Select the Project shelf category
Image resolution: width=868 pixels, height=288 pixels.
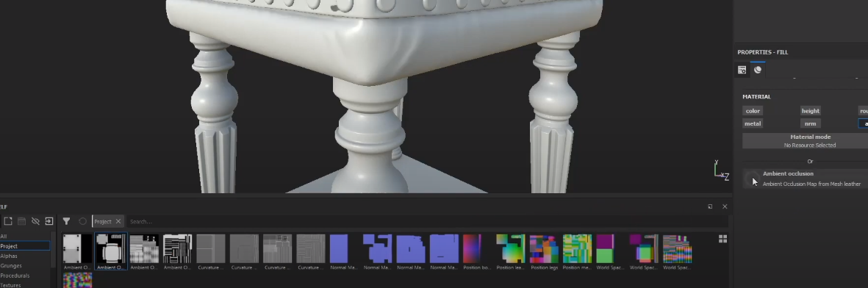[25, 246]
